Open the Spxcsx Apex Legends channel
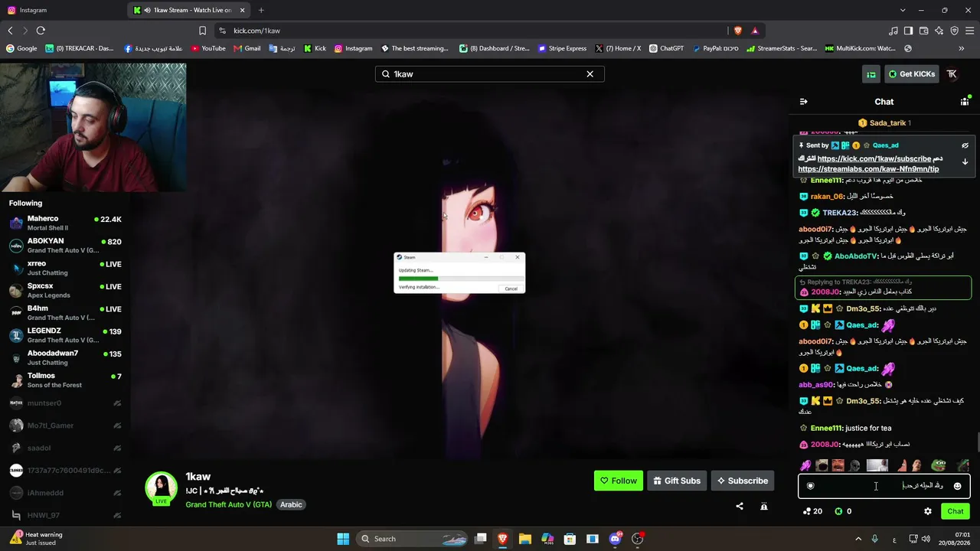This screenshot has height=551, width=980. point(65,290)
